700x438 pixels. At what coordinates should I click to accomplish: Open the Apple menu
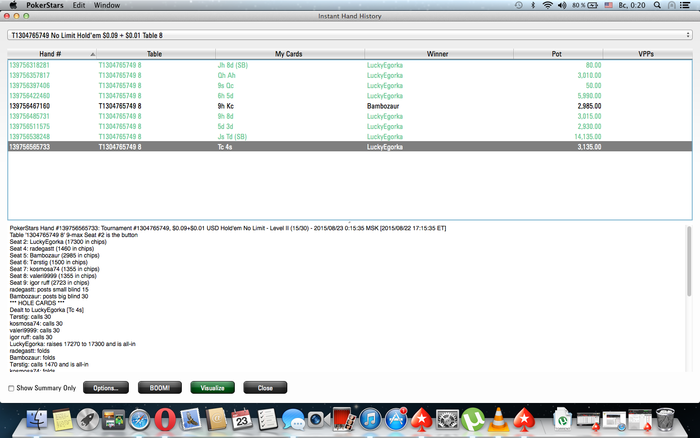point(13,5)
